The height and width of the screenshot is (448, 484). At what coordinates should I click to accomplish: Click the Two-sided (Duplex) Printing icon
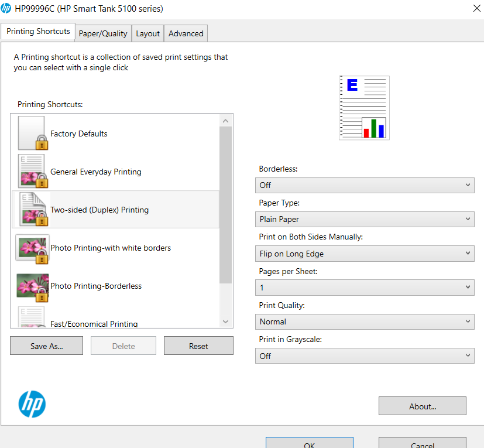point(32,210)
